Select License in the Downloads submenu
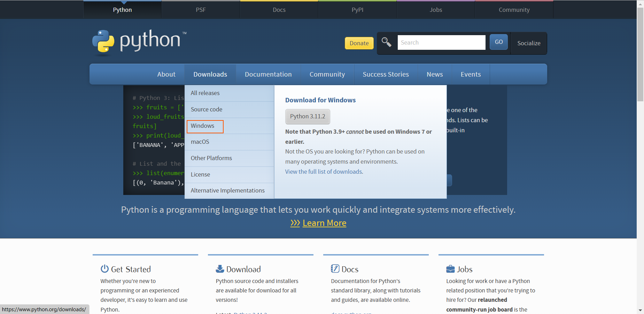This screenshot has width=644, height=314. point(229,174)
